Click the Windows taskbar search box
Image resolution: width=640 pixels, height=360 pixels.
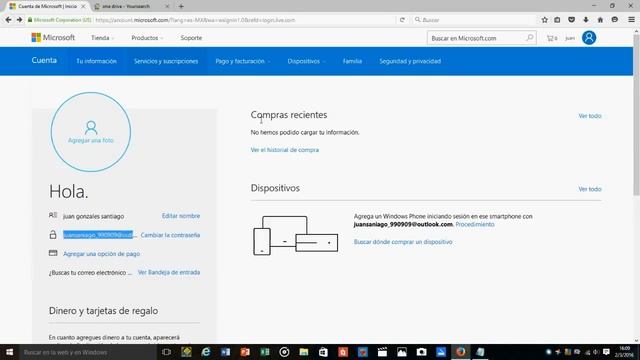(88, 352)
